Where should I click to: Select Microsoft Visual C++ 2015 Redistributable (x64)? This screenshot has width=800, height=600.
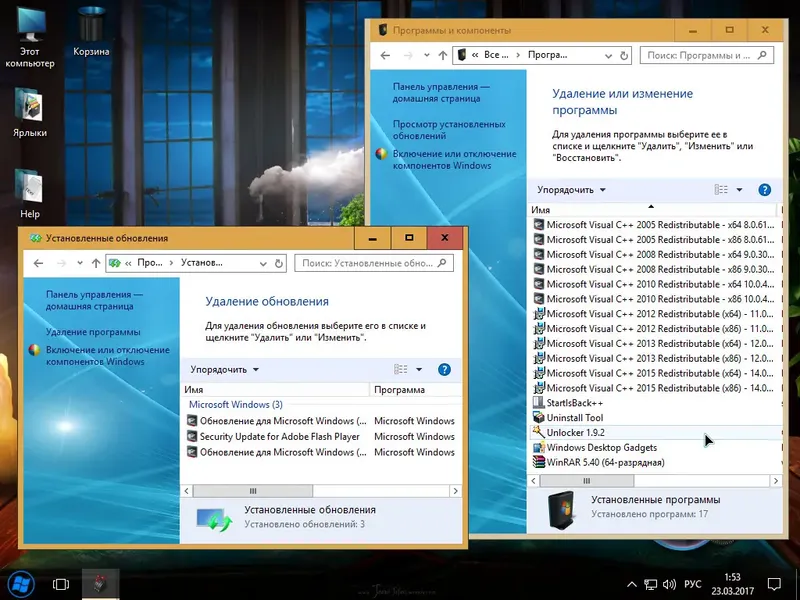pos(656,373)
